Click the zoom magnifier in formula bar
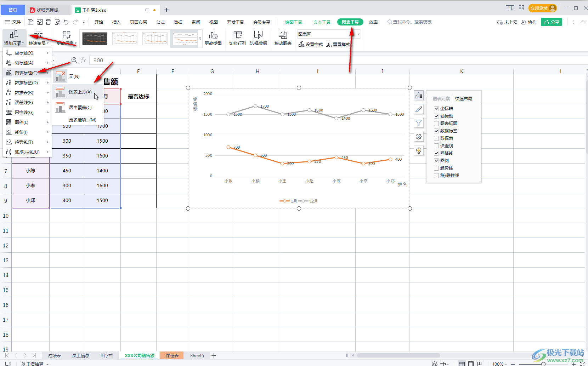The image size is (588, 366). pos(74,60)
